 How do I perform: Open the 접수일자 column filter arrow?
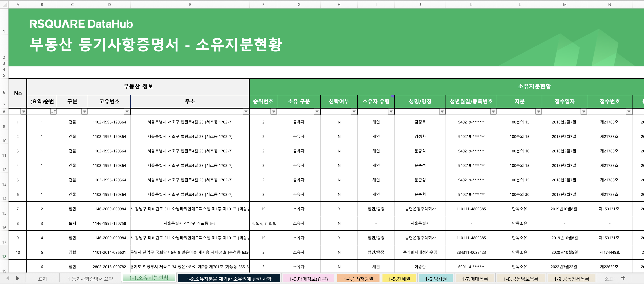[x=583, y=112]
